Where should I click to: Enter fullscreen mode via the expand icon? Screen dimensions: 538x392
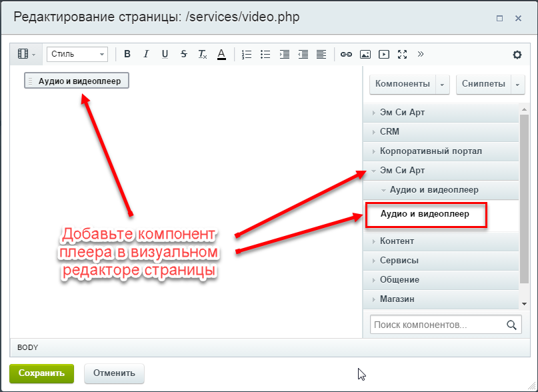tap(401, 54)
